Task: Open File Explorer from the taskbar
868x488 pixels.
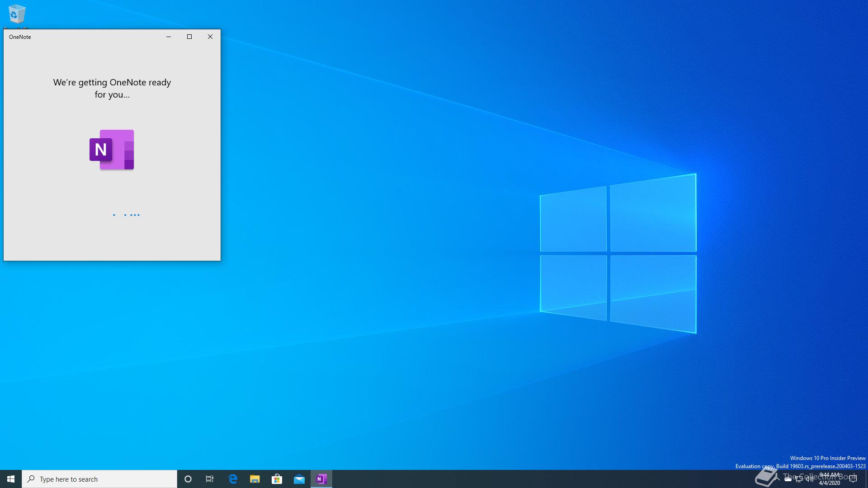Action: tap(255, 479)
